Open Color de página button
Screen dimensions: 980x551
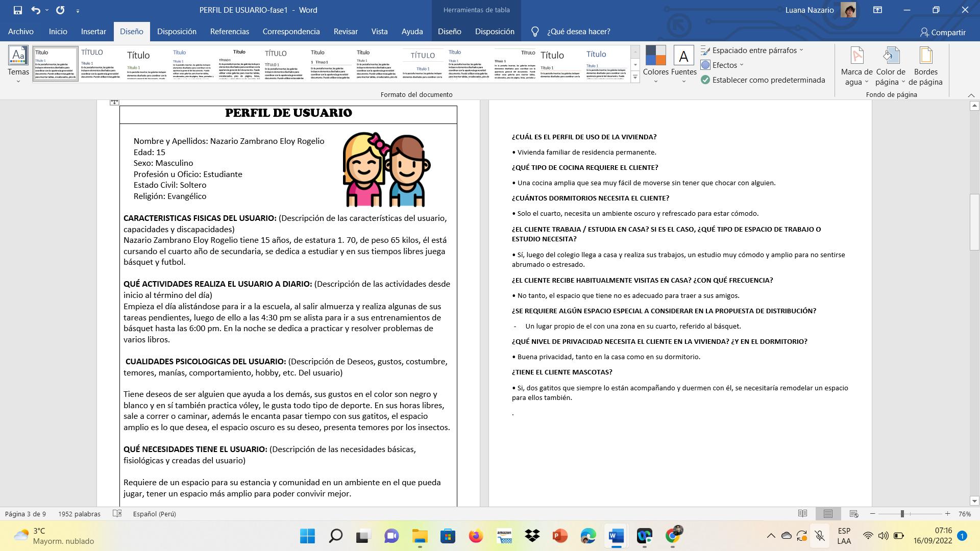click(x=891, y=56)
